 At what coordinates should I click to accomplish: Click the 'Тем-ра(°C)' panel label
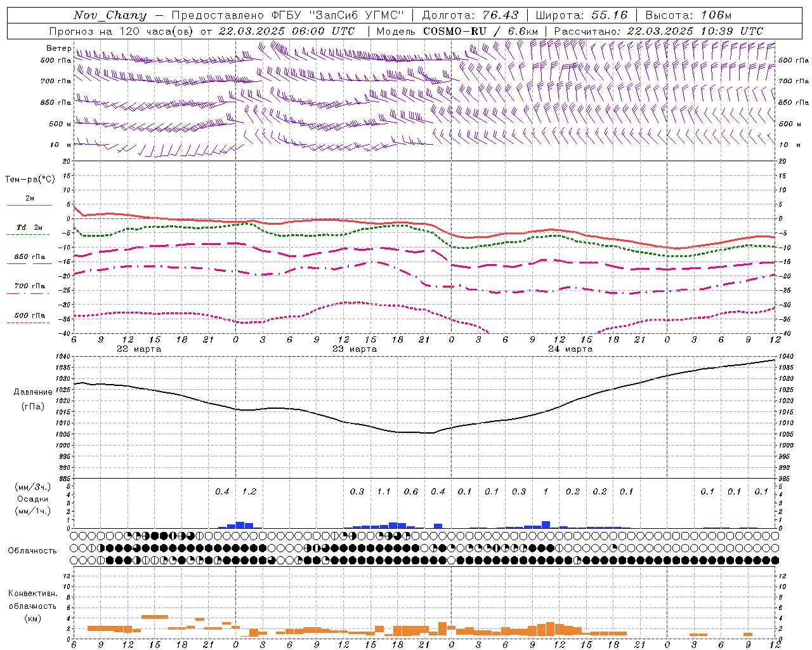coord(30,179)
